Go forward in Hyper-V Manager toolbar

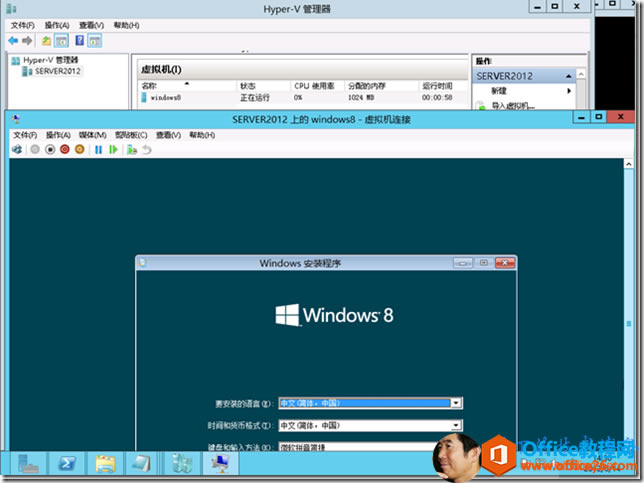pyautogui.click(x=27, y=41)
